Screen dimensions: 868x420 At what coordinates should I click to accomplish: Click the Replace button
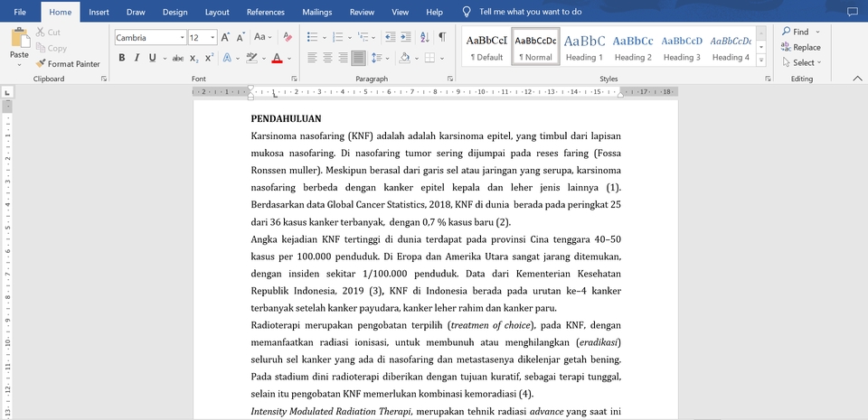tap(801, 47)
